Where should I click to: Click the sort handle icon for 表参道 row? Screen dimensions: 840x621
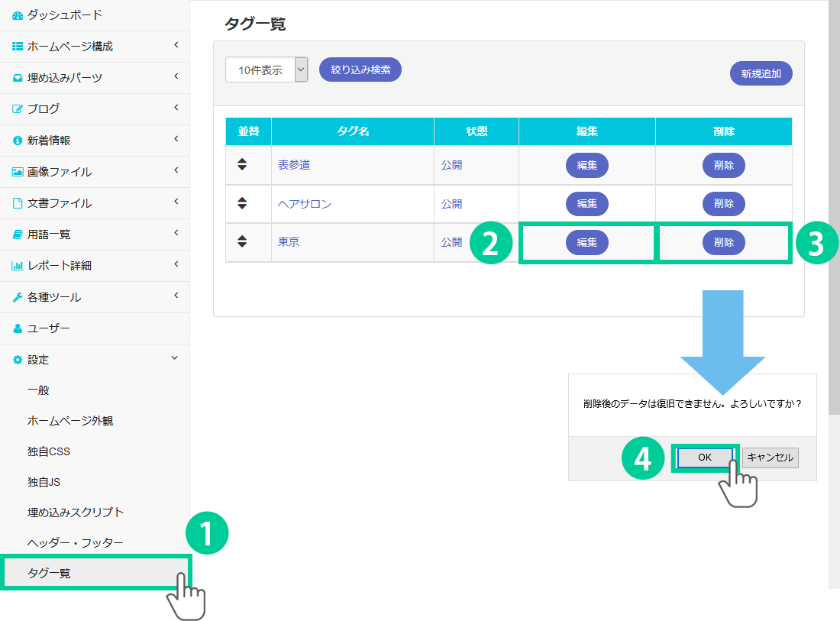click(x=242, y=164)
